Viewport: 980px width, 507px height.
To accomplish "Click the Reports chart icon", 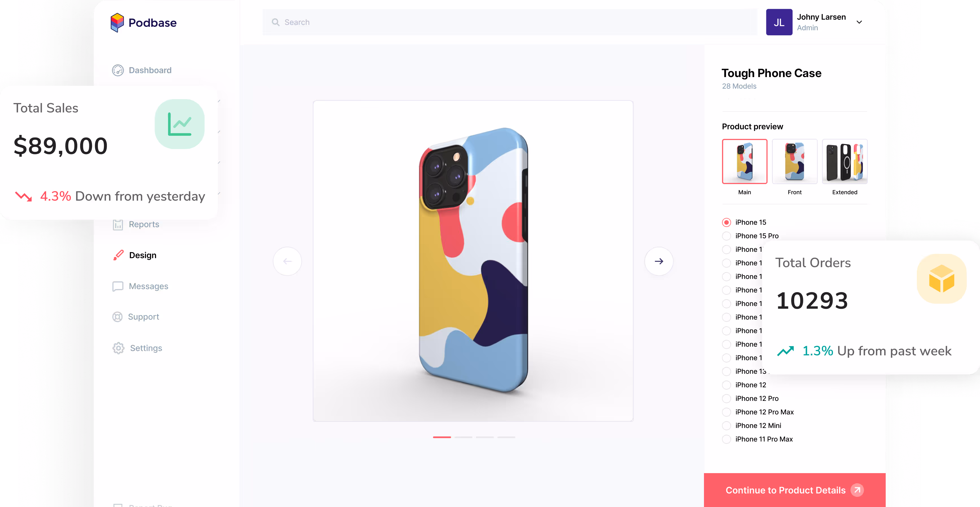I will pos(118,225).
